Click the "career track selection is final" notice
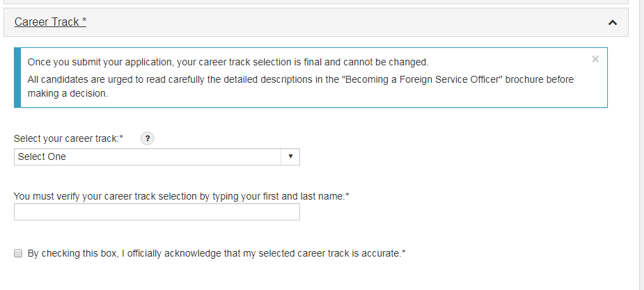 click(228, 62)
